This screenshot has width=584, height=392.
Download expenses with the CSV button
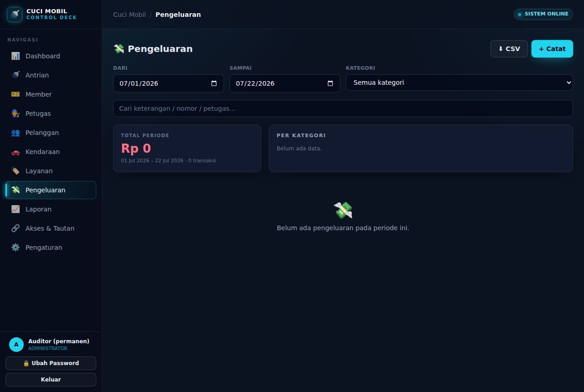509,49
